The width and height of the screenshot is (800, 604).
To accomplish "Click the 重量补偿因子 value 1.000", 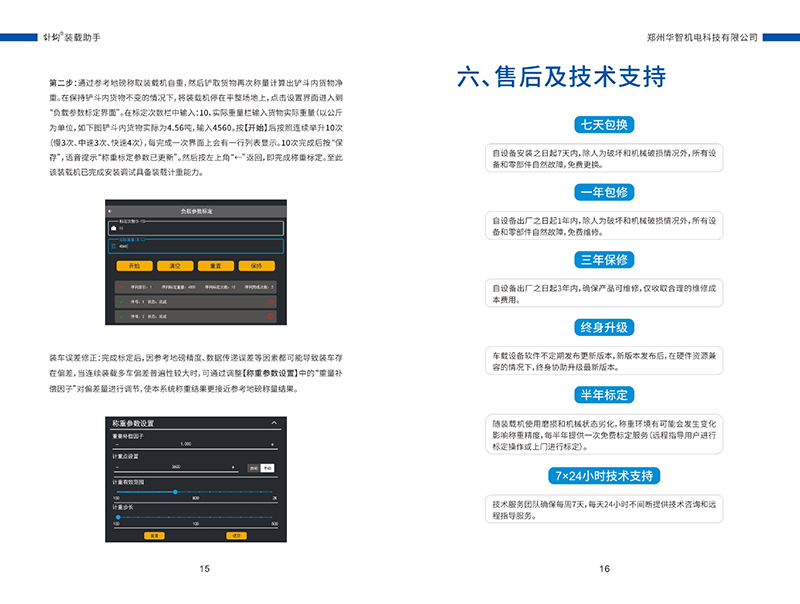I will click(186, 444).
